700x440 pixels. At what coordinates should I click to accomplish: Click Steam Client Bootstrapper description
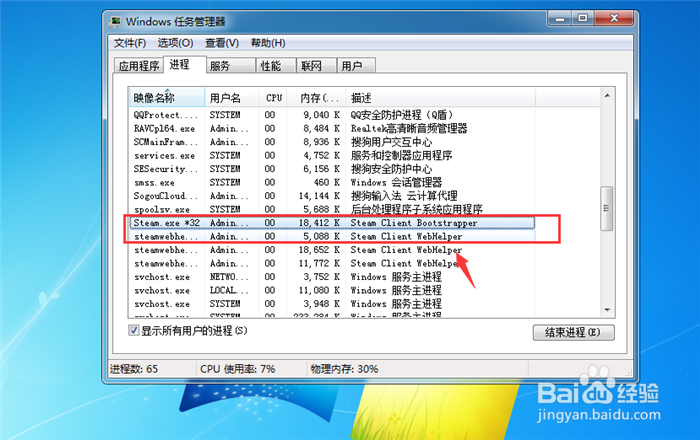[x=414, y=223]
